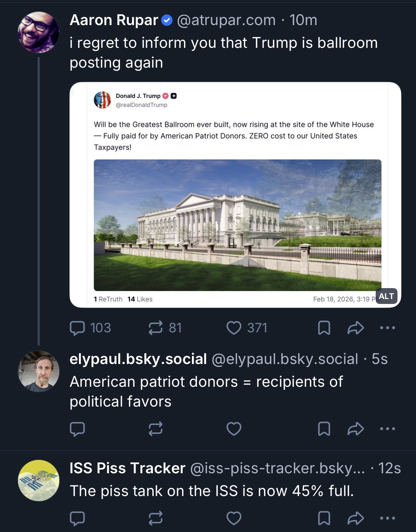This screenshot has width=416, height=532.
Task: Bookmark elypaul's comment
Action: pyautogui.click(x=324, y=429)
